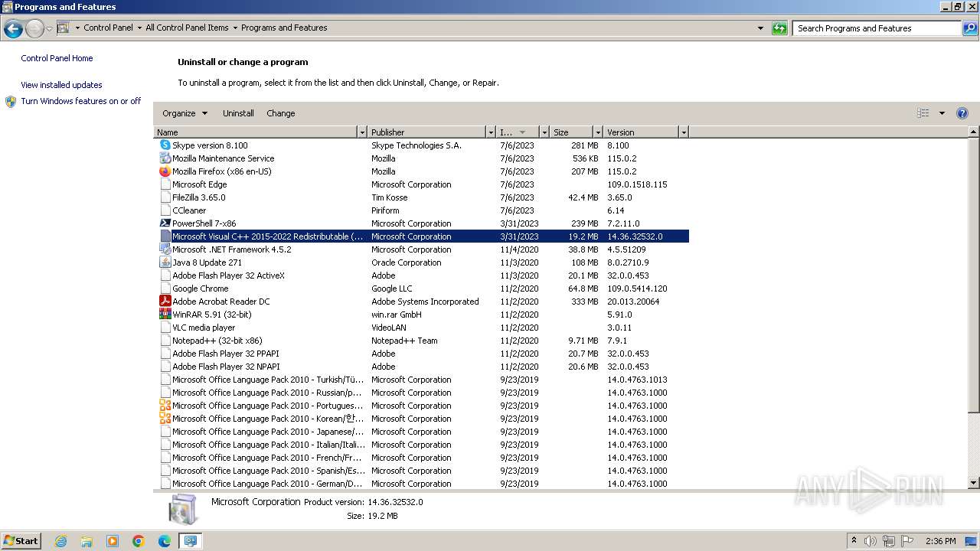Click Control Panel breadcrumb

click(x=108, y=28)
